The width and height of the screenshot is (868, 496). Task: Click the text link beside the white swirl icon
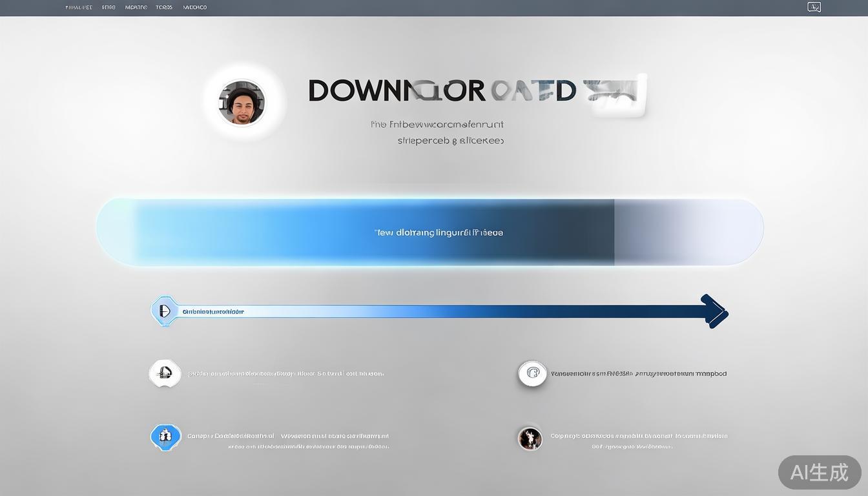638,373
